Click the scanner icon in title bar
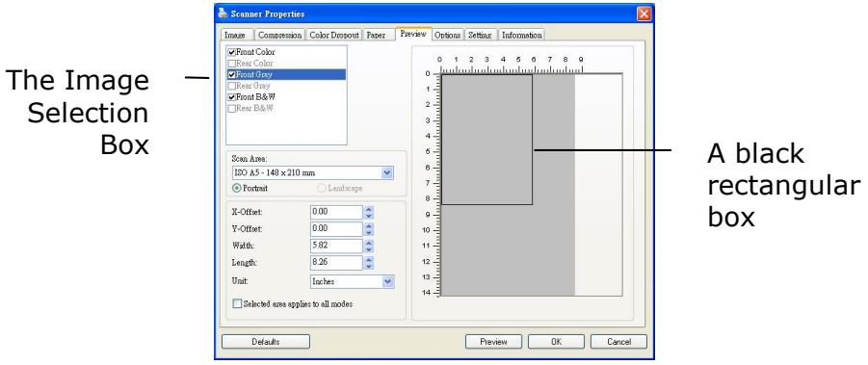This screenshot has width=868, height=365. [x=222, y=13]
